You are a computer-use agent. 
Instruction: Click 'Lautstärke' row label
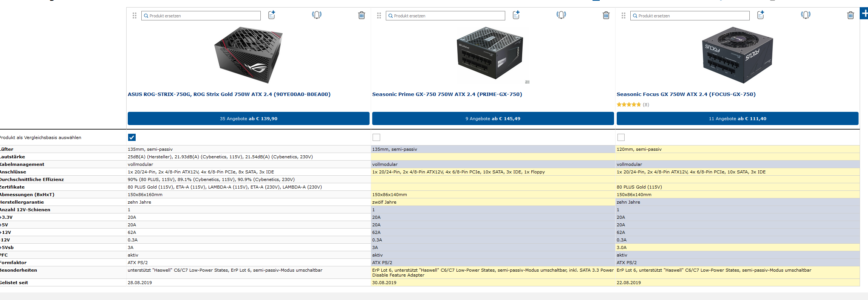point(12,157)
